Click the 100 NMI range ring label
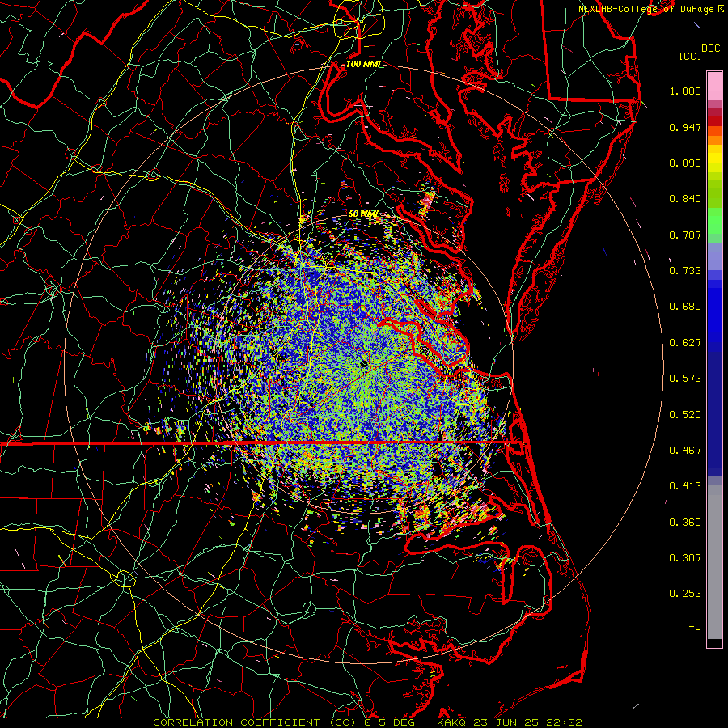Image resolution: width=728 pixels, height=728 pixels. tap(363, 64)
